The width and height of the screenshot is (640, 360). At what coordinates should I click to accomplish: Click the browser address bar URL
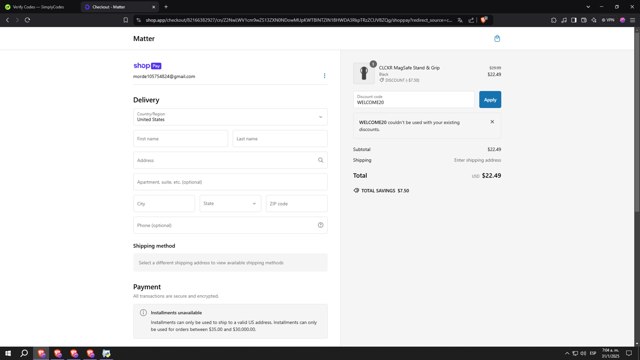pyautogui.click(x=298, y=20)
